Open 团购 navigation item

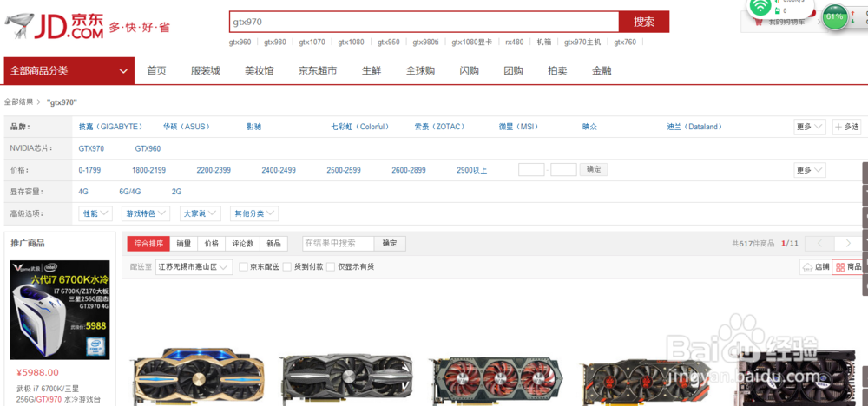pos(513,71)
